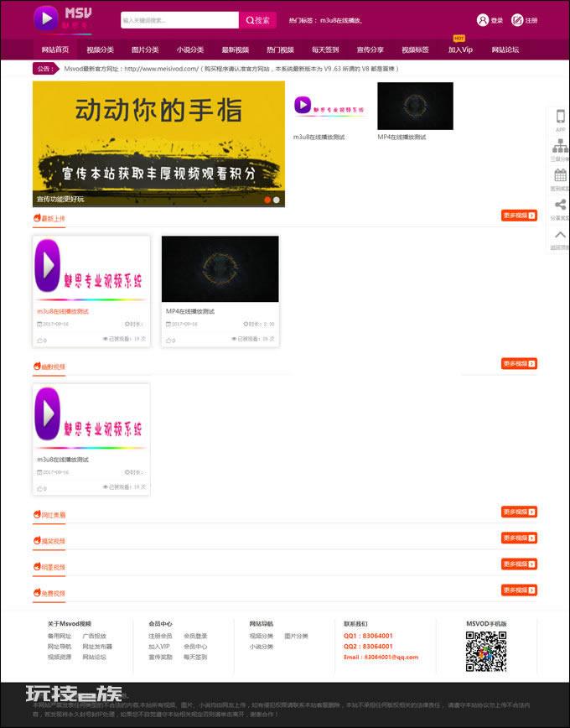Click the back-to-top chevron in sidebar
570x728 pixels.
coord(560,235)
